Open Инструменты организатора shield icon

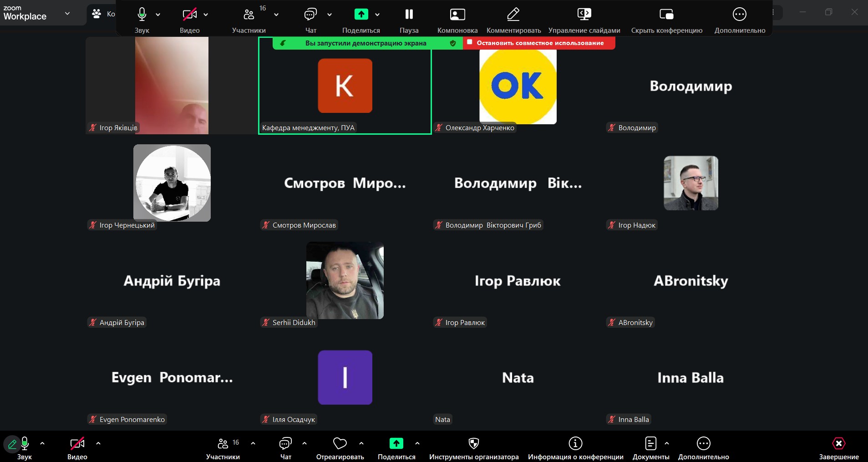[473, 443]
